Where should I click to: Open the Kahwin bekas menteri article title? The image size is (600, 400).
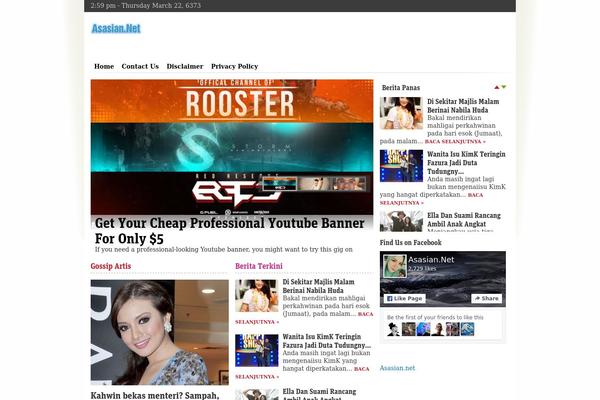(155, 395)
